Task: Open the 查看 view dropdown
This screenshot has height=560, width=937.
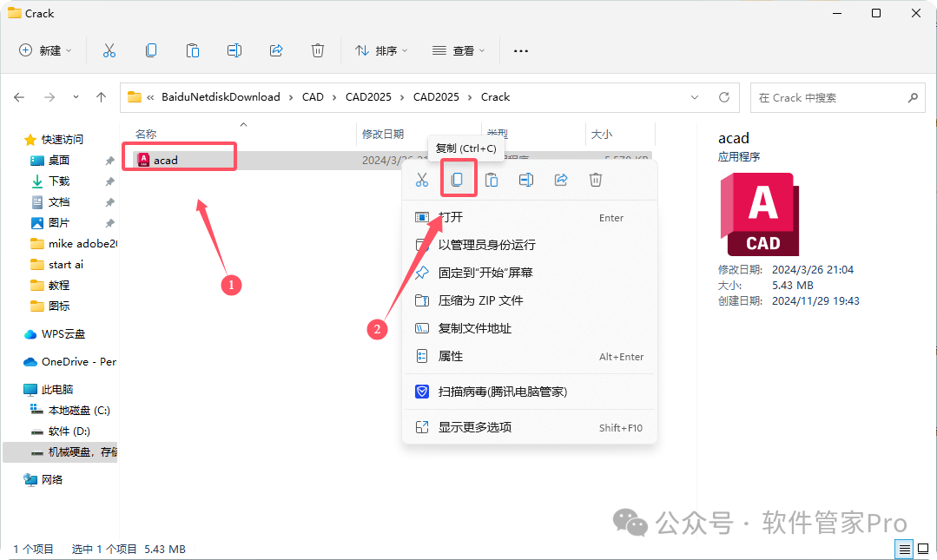Action: 459,51
